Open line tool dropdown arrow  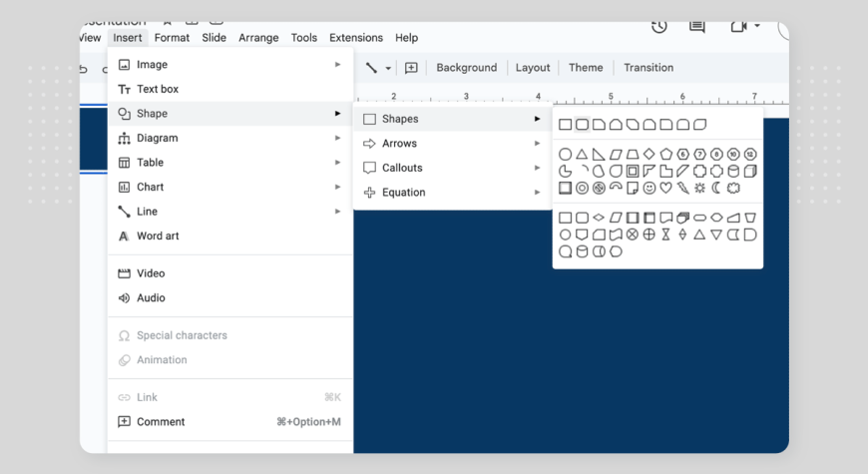point(388,68)
